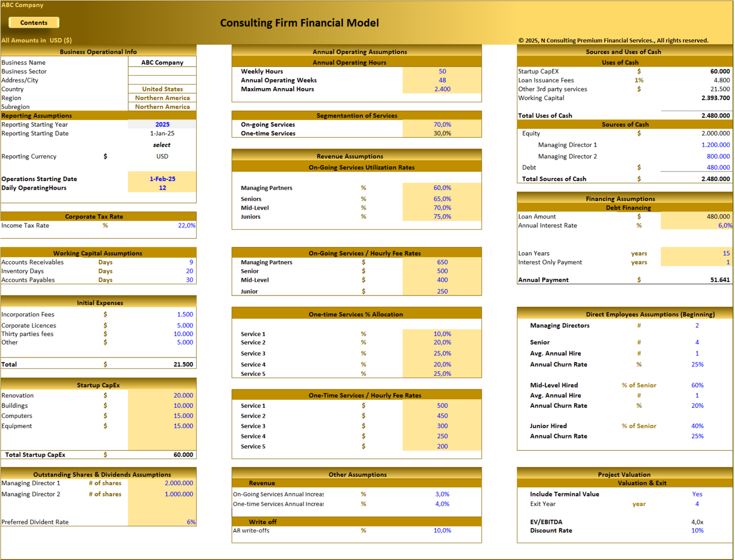Select On-Going Services Annual Increase 3,0%
Screen dimensions: 735x560
click(442, 494)
